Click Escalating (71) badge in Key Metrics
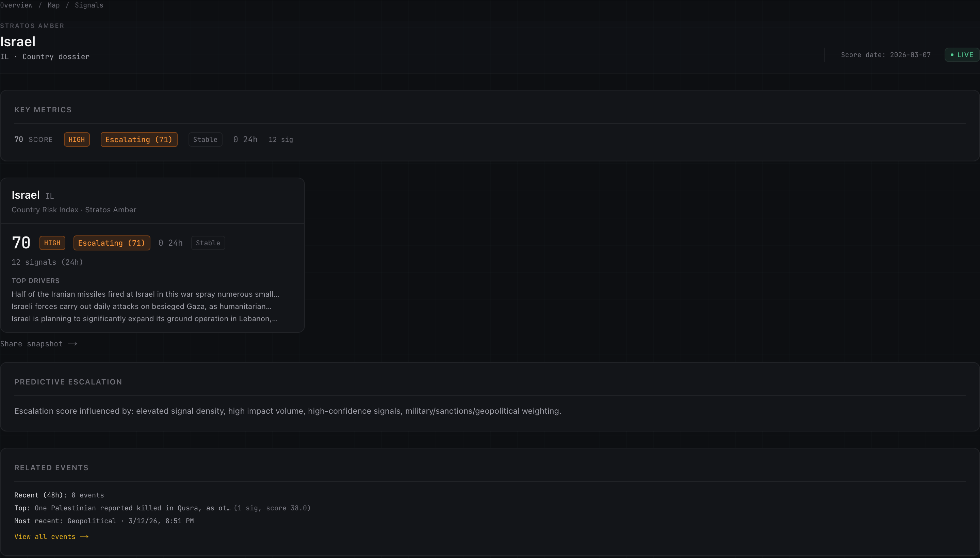 tap(139, 139)
